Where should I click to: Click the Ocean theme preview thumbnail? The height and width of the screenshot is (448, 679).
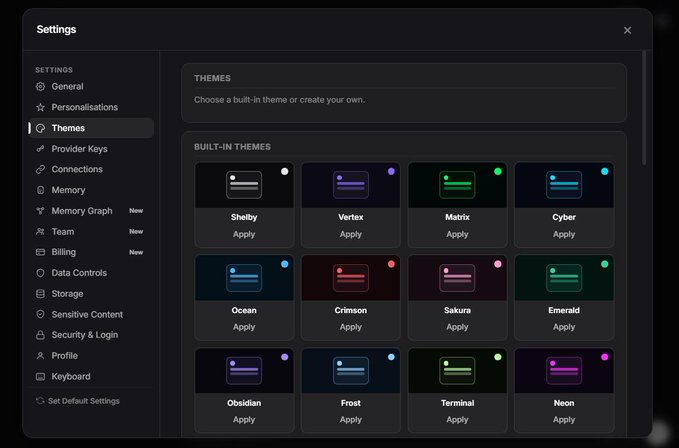[244, 278]
